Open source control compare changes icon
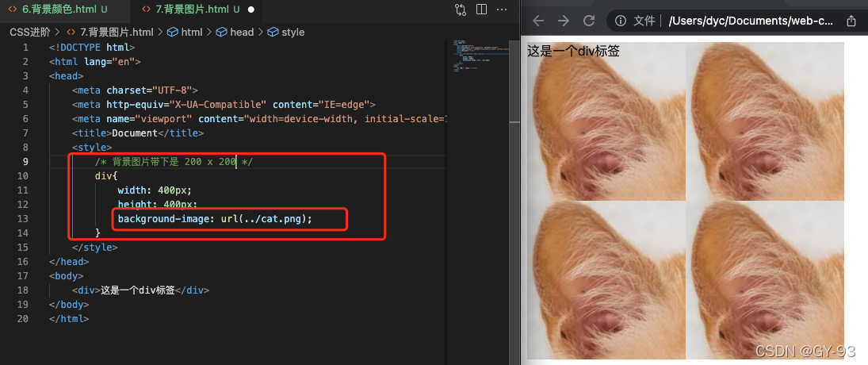This screenshot has width=868, height=365. [461, 10]
